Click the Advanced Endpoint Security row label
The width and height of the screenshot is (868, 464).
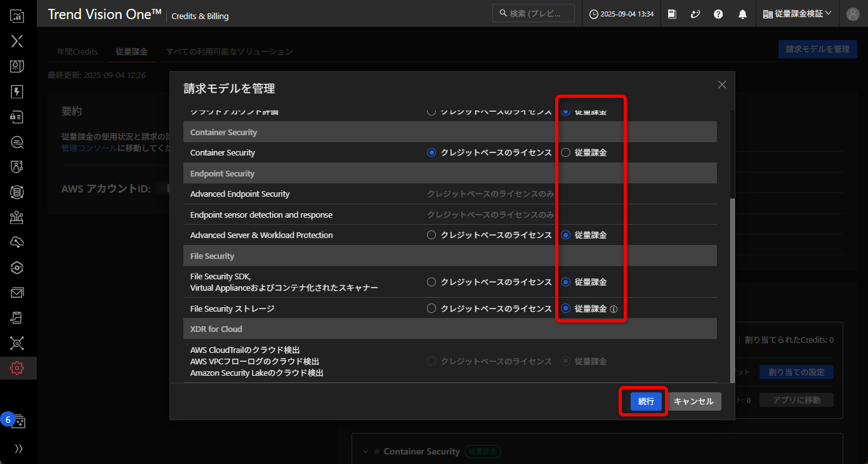pos(240,194)
